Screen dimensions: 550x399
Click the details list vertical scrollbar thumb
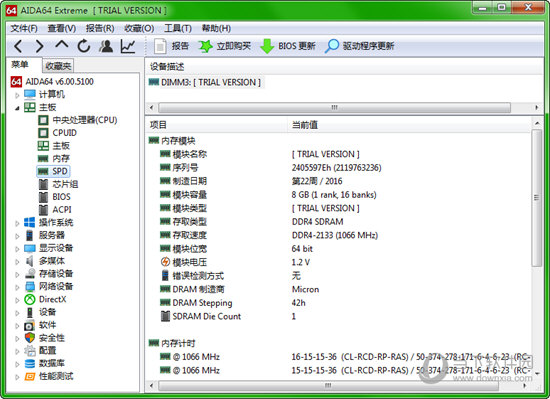point(536,198)
